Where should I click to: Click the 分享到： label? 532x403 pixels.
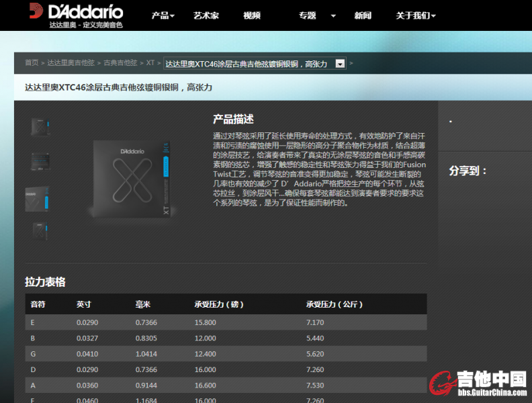[468, 171]
